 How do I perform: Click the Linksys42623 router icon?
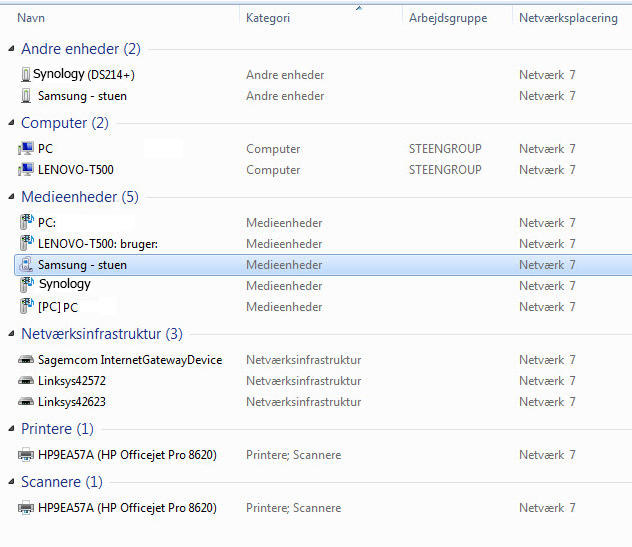coord(26,401)
